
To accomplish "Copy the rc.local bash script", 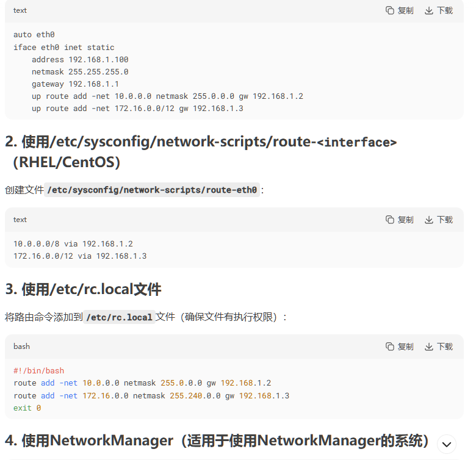I will tap(399, 347).
